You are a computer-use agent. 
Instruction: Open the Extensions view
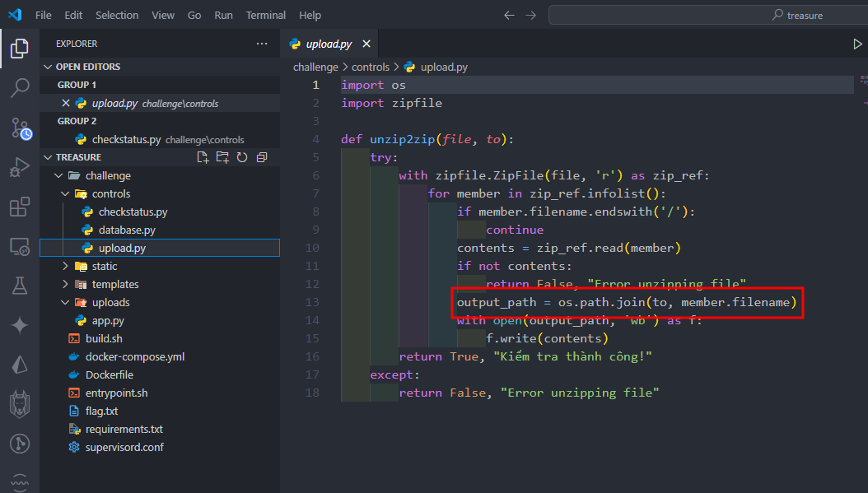pyautogui.click(x=20, y=207)
